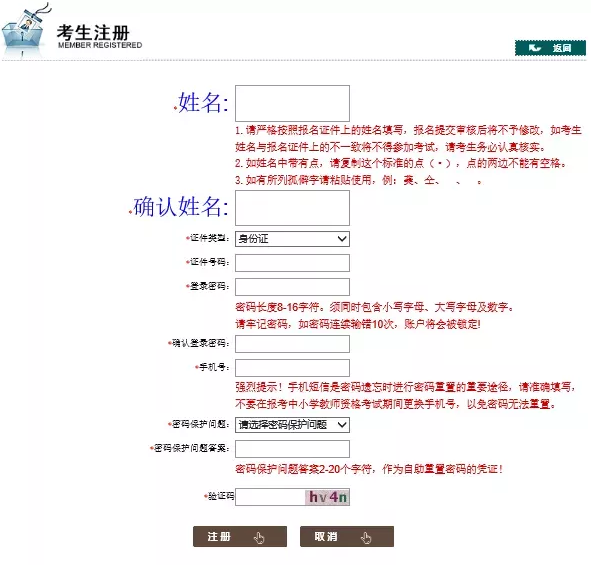Click the 返回 back button
Image resolution: width=591 pixels, height=565 pixels.
pyautogui.click(x=550, y=48)
